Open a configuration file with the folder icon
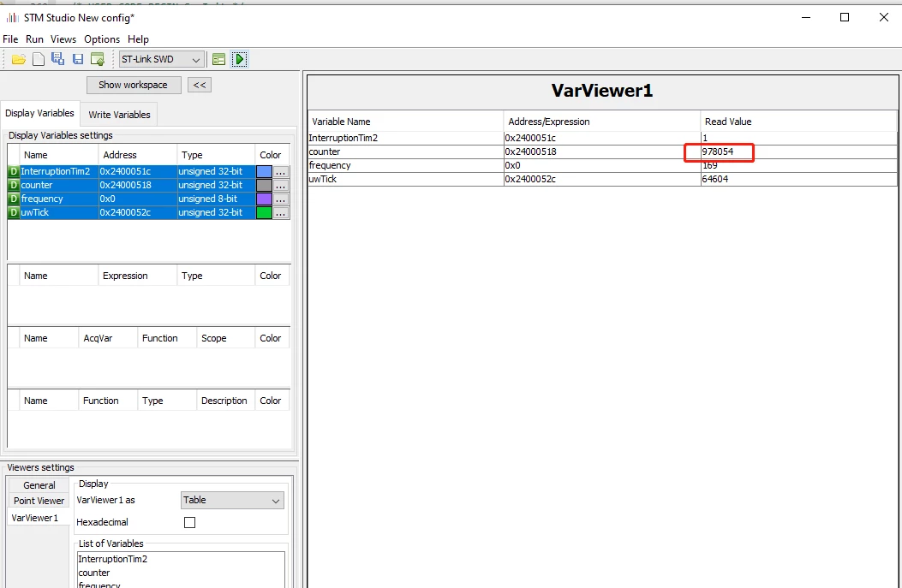Image resolution: width=902 pixels, height=588 pixels. click(x=18, y=59)
